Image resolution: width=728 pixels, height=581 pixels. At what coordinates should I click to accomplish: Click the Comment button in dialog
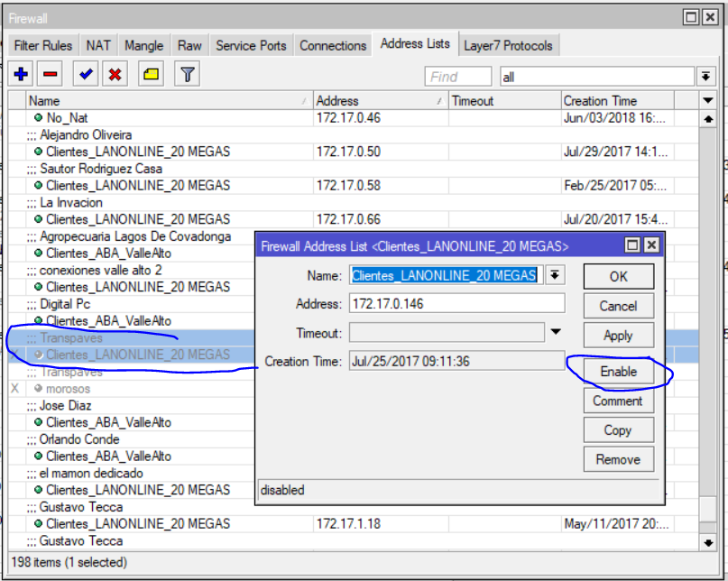coord(619,401)
